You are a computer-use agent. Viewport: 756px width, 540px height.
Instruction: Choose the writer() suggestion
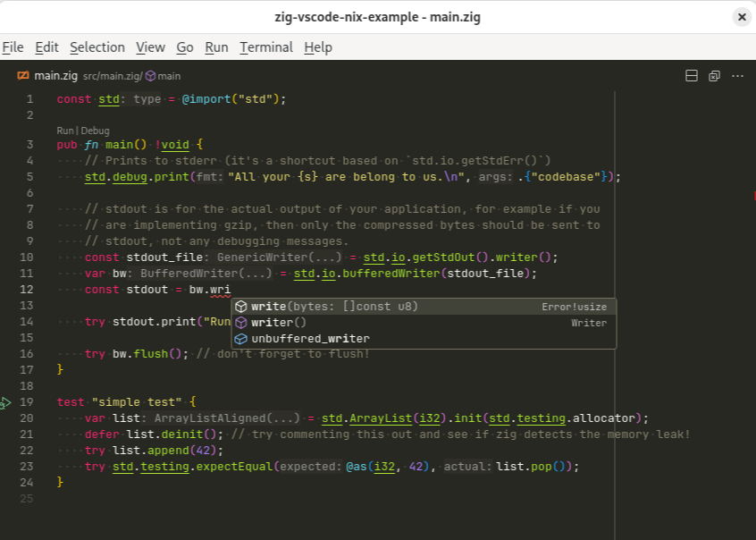[x=424, y=323]
